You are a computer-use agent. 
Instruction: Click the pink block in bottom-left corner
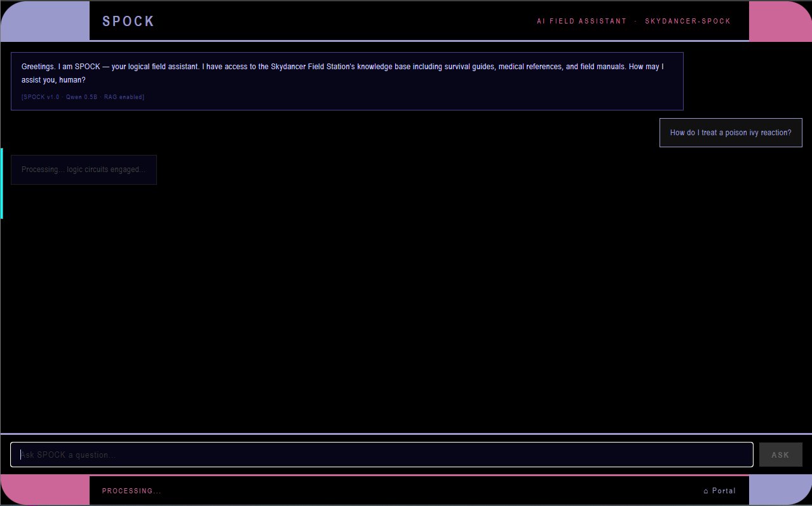coord(46,489)
